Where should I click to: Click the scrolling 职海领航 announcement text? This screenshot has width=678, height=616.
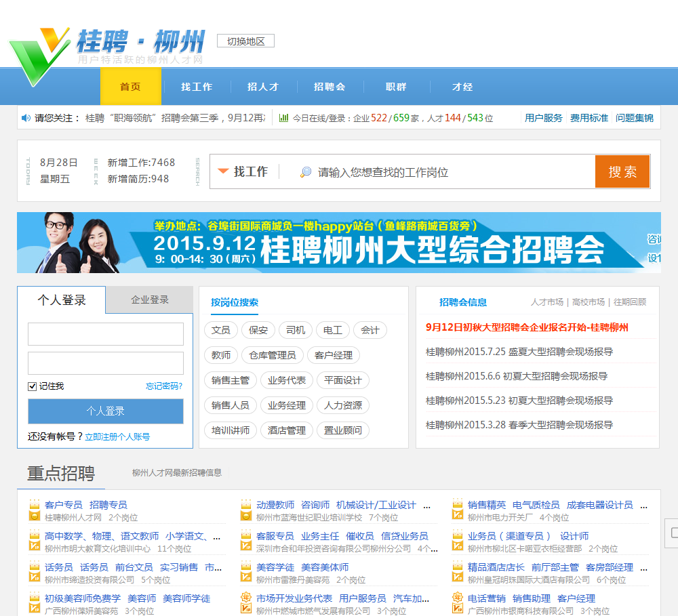175,118
